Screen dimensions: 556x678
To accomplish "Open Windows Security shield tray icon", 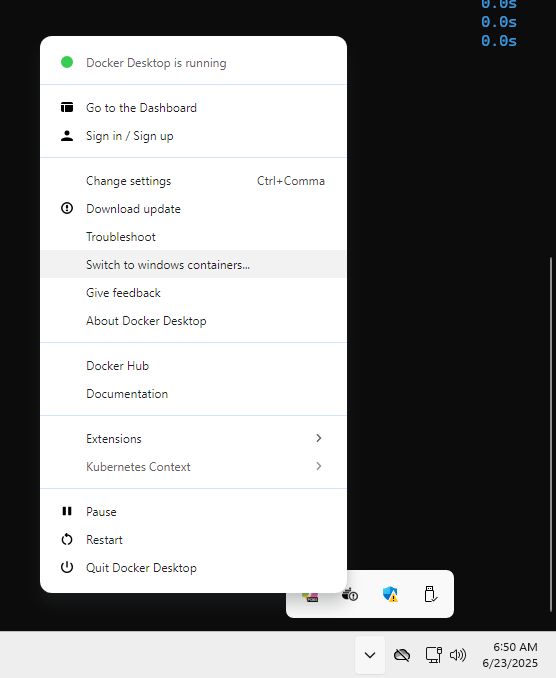I will tap(390, 594).
